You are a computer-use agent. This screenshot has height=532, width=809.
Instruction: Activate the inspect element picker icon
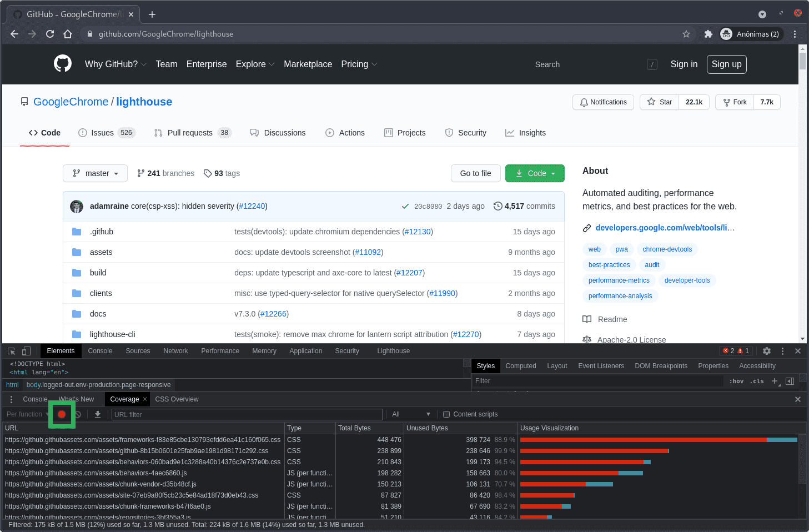[11, 351]
